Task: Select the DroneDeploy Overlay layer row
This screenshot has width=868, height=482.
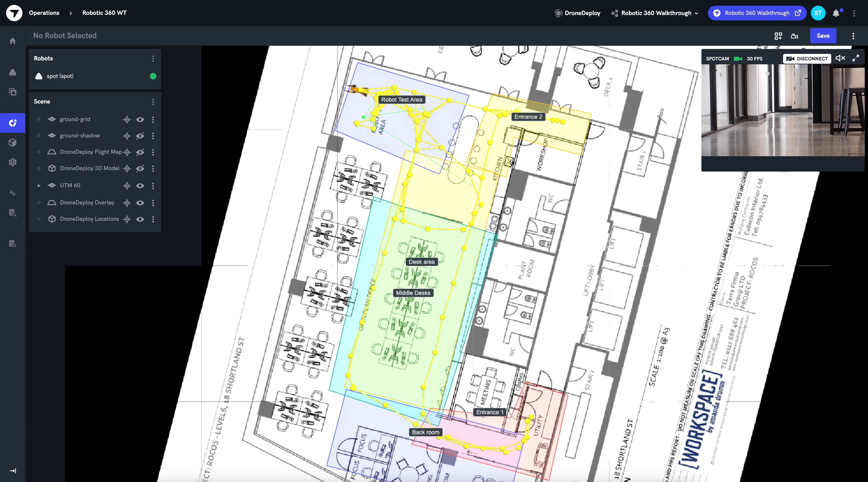Action: click(x=95, y=203)
